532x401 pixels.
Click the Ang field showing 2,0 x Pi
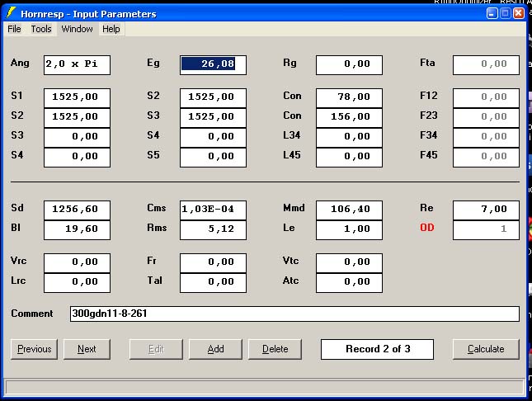[77, 64]
